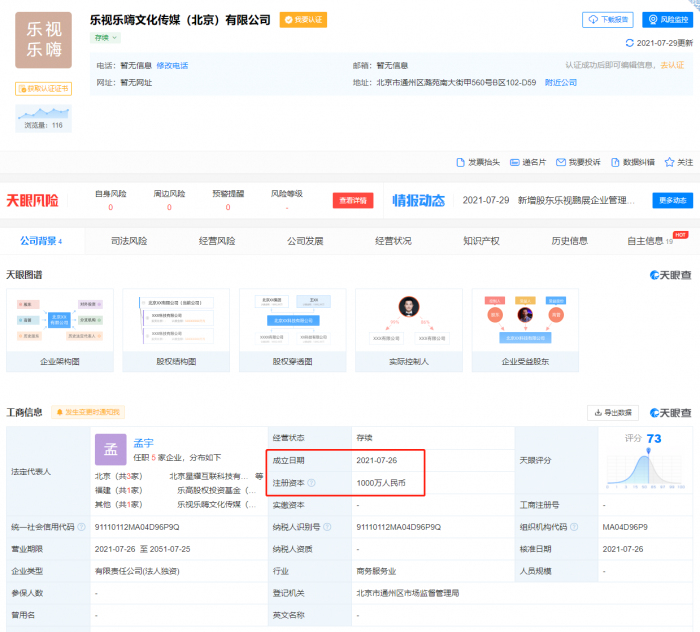Switch to the 司法风险 tab
Image resolution: width=700 pixels, height=632 pixels.
pos(129,241)
